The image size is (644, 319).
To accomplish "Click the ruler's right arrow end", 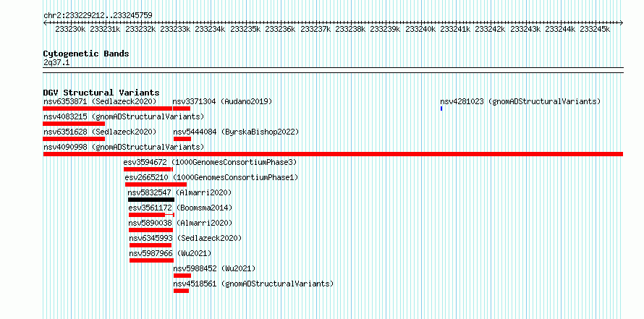I will click(621, 23).
